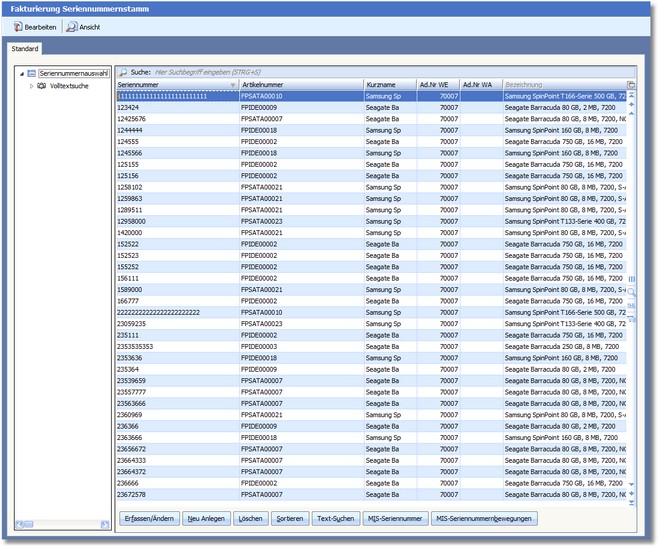The width and height of the screenshot is (659, 548).
Task: Click the Seriennummernauswahl table icon in tree
Action: pyautogui.click(x=32, y=73)
